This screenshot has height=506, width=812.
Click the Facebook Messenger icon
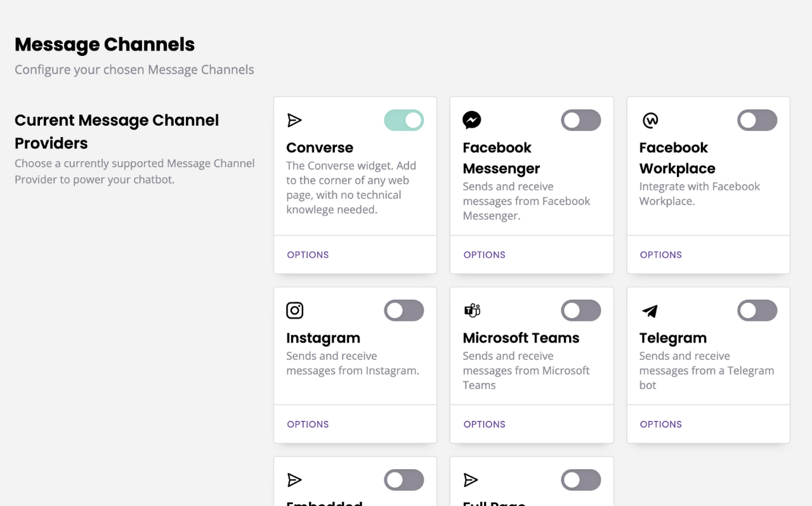472,120
